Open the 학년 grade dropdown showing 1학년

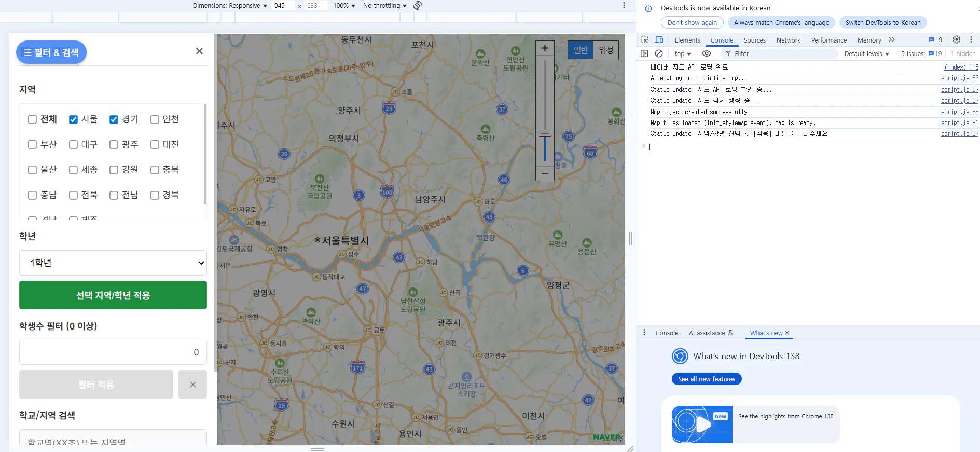113,263
